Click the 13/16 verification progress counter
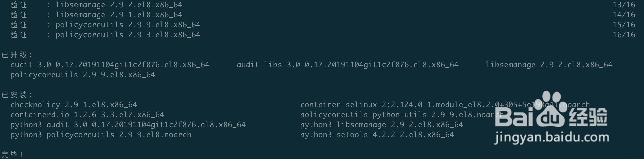 (624, 5)
